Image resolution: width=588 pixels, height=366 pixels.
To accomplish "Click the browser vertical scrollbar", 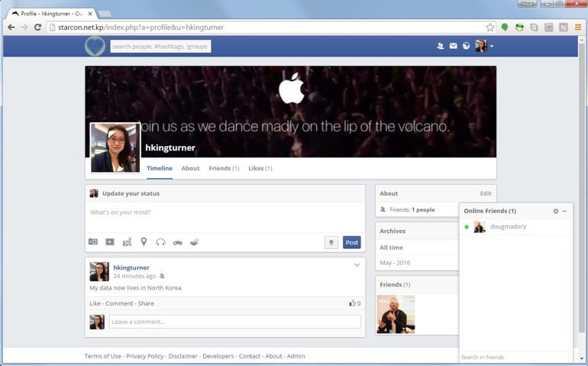I will click(x=581, y=188).
